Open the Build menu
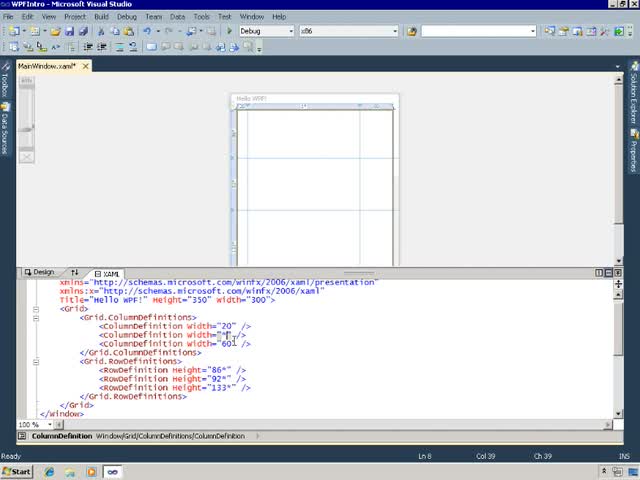This screenshot has width=640, height=480. [x=102, y=17]
